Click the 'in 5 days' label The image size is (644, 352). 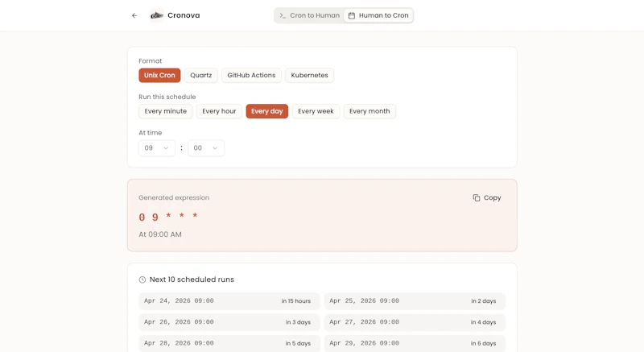pyautogui.click(x=298, y=343)
